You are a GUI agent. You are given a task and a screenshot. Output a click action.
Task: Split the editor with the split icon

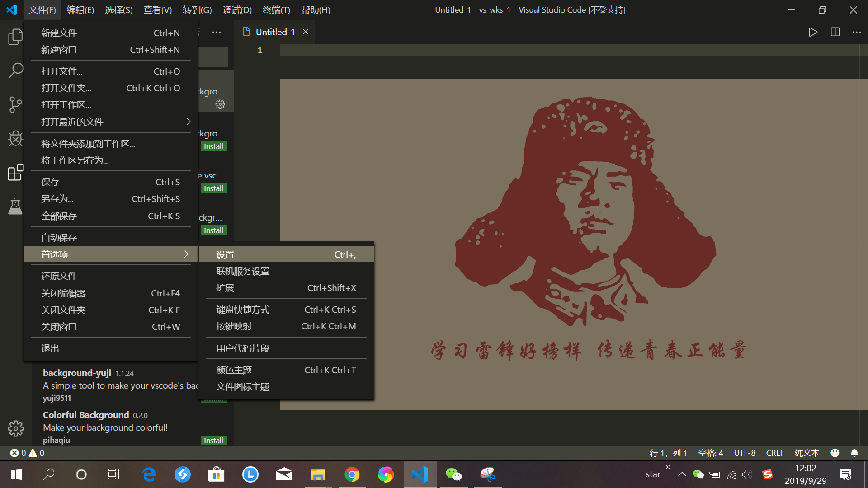[835, 32]
